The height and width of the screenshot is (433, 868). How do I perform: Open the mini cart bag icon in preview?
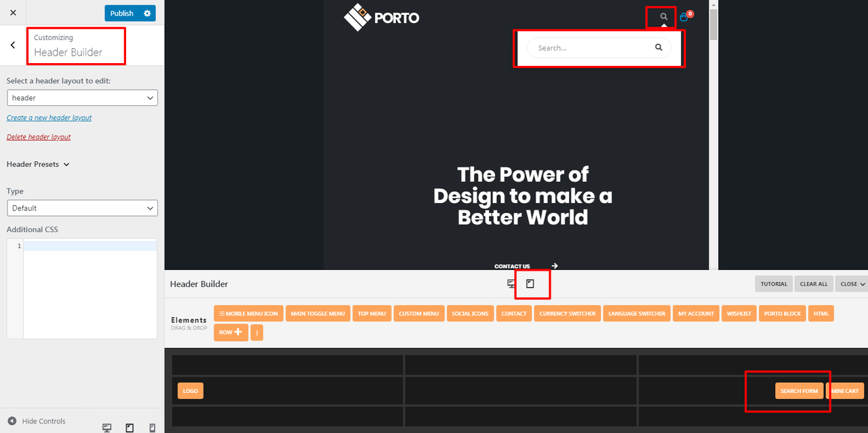tap(684, 17)
